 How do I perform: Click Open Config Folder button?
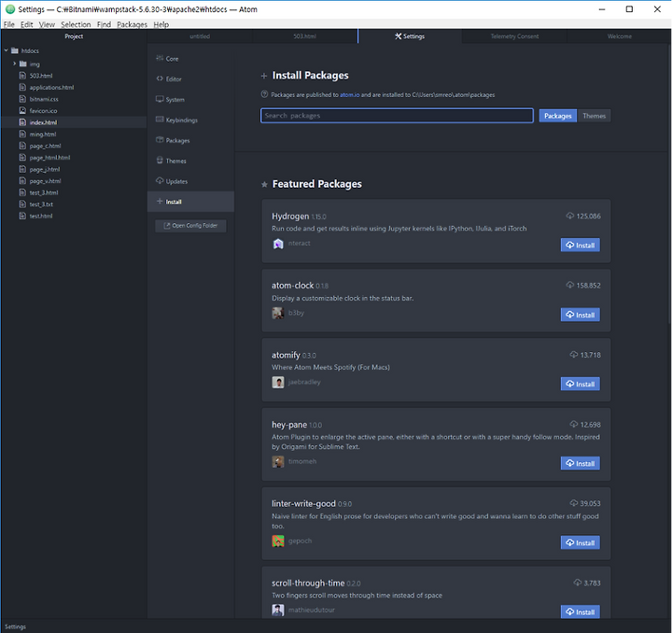click(190, 225)
